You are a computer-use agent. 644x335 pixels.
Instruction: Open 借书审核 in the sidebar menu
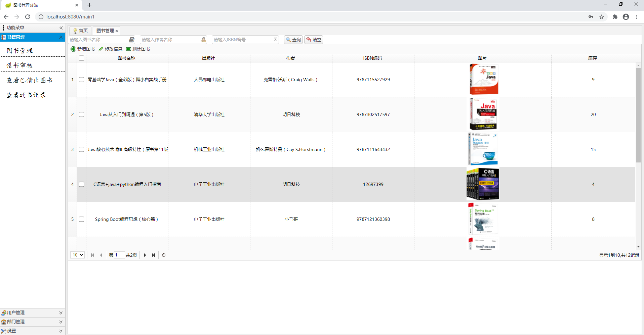coord(20,65)
